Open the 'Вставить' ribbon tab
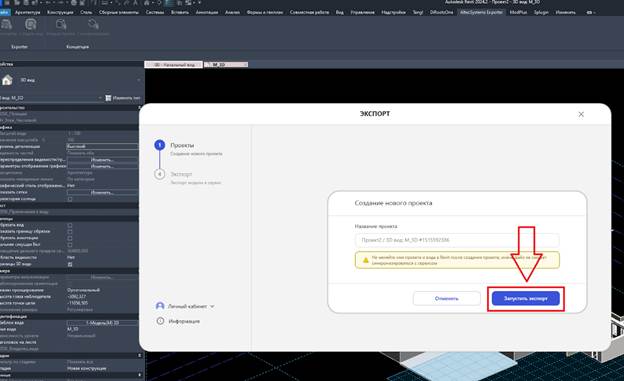 coord(180,12)
